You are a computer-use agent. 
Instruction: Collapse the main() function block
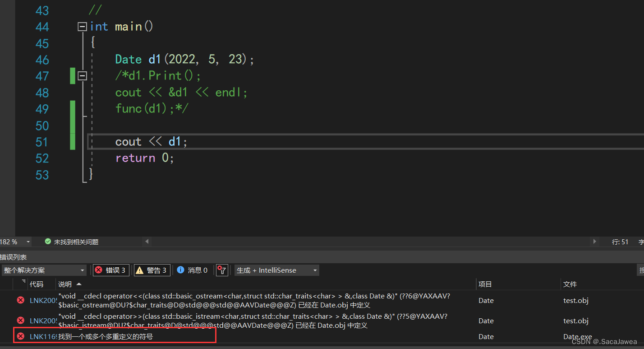(x=82, y=27)
